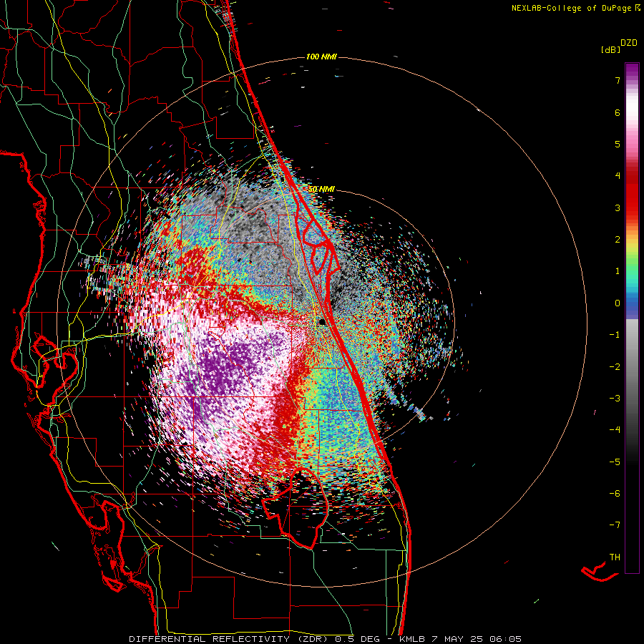This screenshot has width=644, height=644.
Task: Click the TH threshold label on the scale
Action: pyautogui.click(x=615, y=557)
